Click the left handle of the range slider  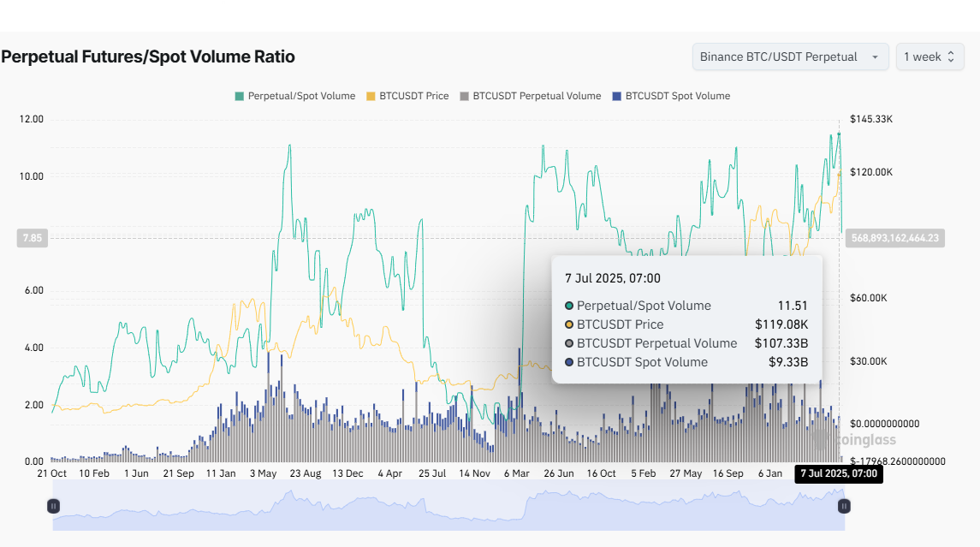pyautogui.click(x=54, y=506)
